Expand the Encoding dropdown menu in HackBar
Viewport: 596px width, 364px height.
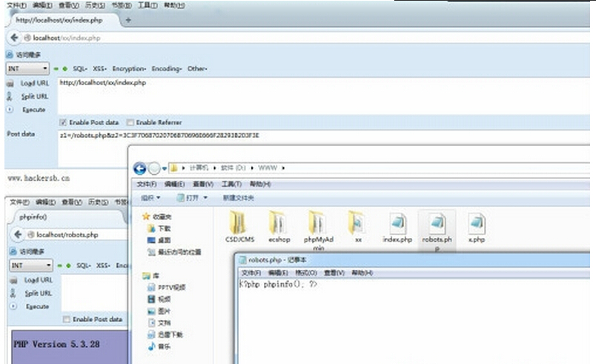click(166, 69)
